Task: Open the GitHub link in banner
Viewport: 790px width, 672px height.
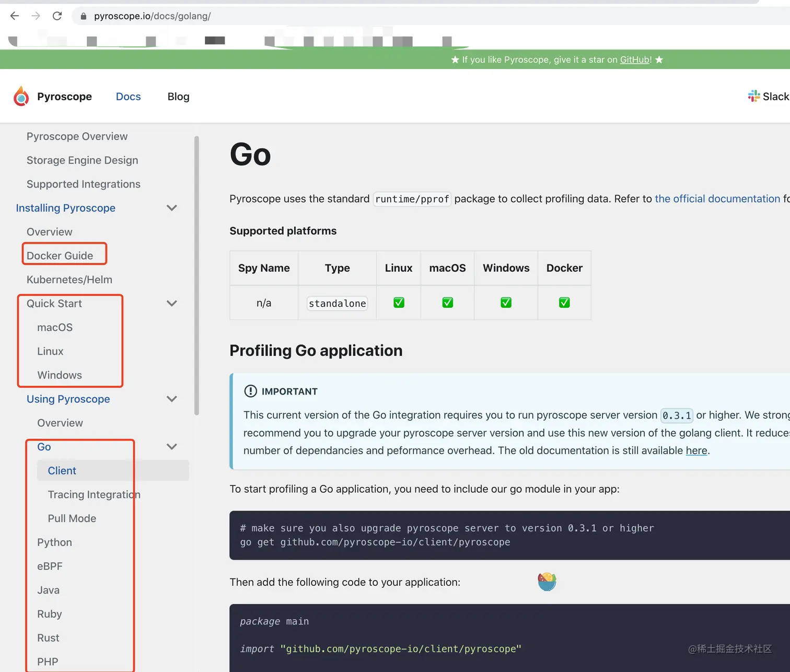Action: [x=635, y=60]
